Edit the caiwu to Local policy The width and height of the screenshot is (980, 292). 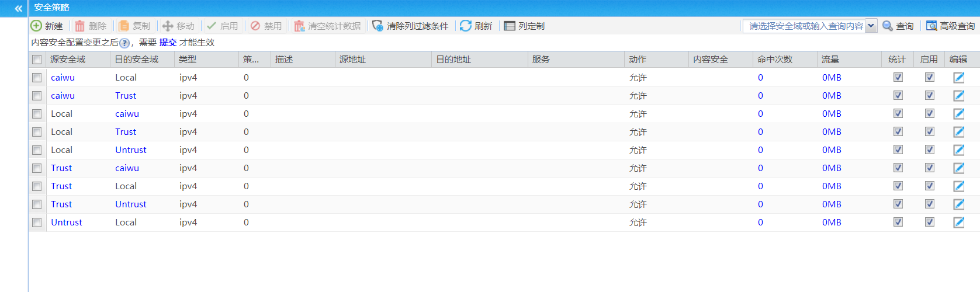pos(959,78)
